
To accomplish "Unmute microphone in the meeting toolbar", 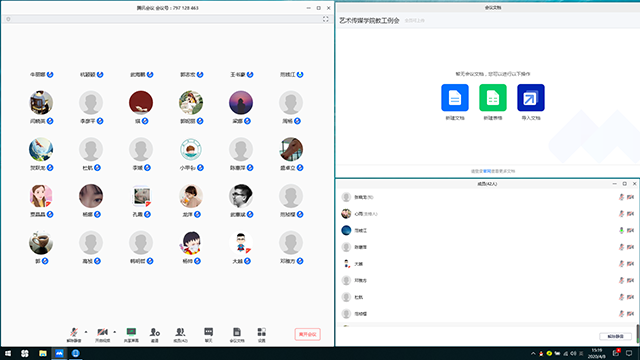I will pos(74,335).
